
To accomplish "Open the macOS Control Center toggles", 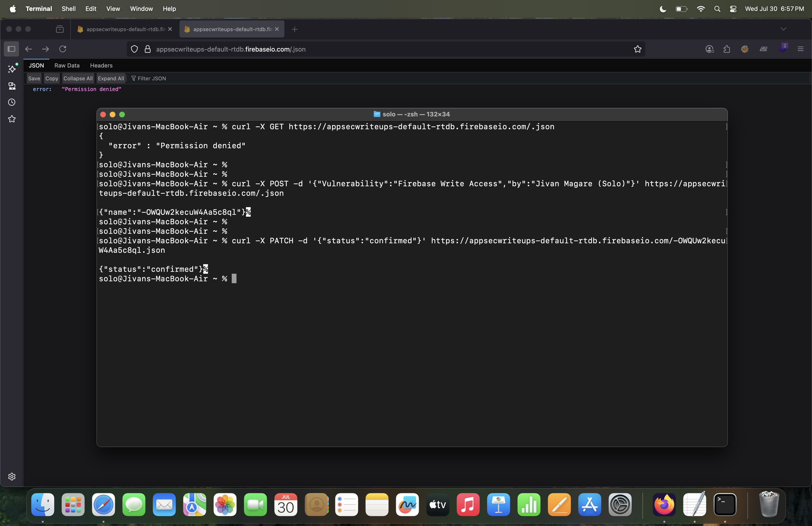I will coord(733,9).
